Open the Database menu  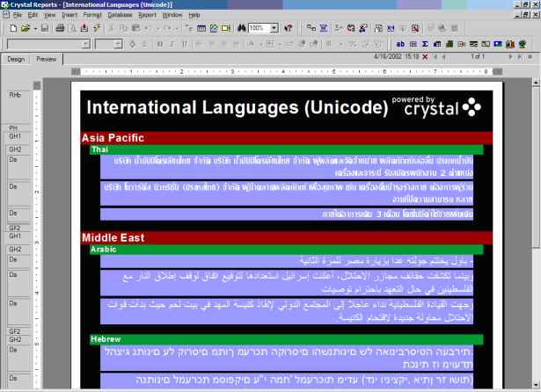[120, 15]
